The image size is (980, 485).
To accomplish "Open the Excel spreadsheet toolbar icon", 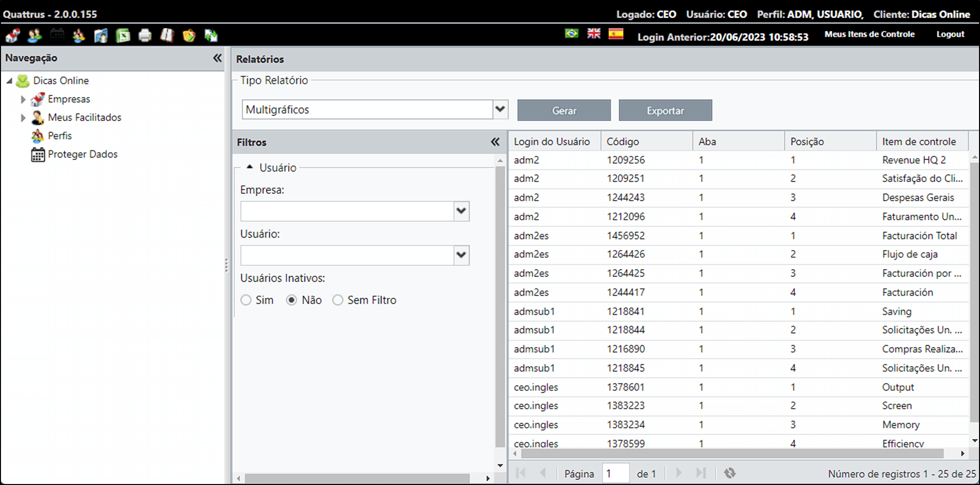I will [123, 35].
